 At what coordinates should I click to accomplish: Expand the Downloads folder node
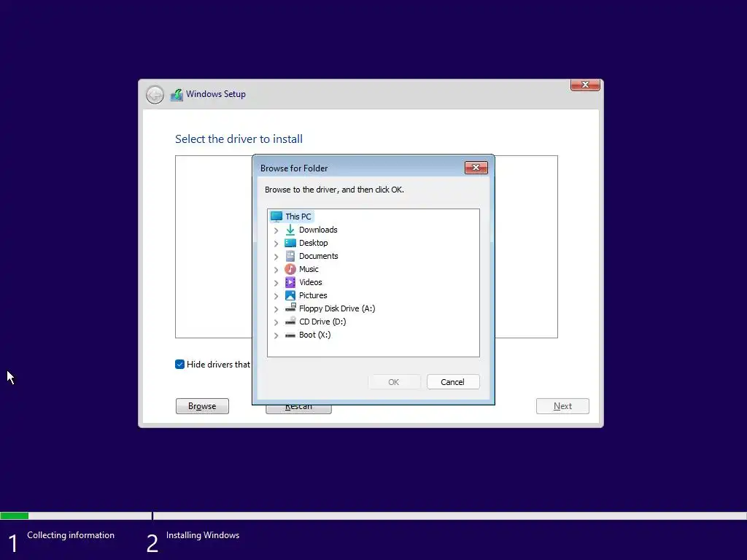[276, 230]
